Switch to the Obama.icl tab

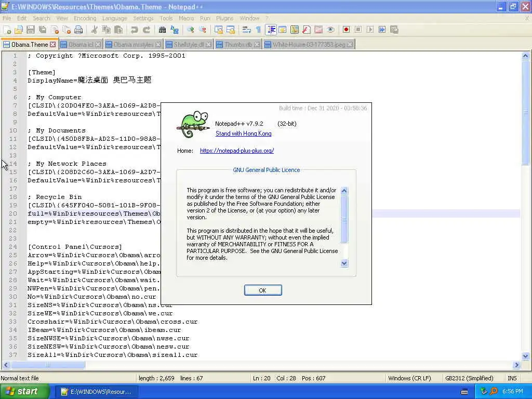click(x=81, y=45)
